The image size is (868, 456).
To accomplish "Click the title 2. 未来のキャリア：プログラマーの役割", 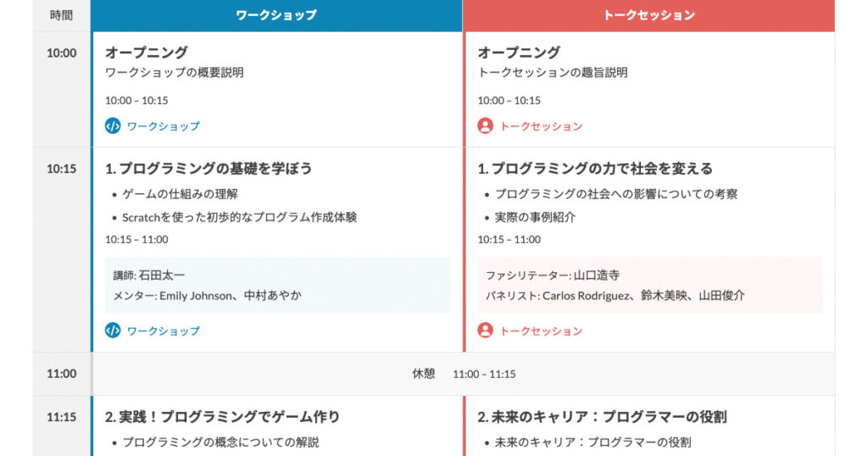I will (602, 417).
